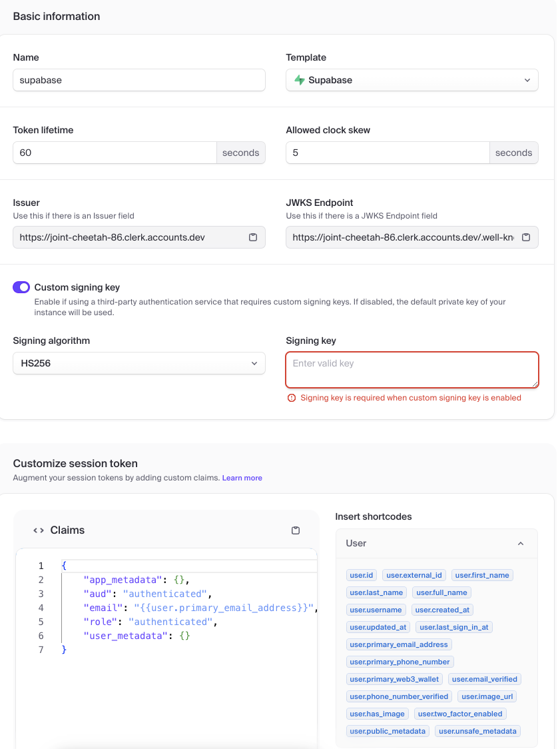Viewport: 560px width, 749px height.
Task: Open the Learn more link
Action: tap(242, 478)
